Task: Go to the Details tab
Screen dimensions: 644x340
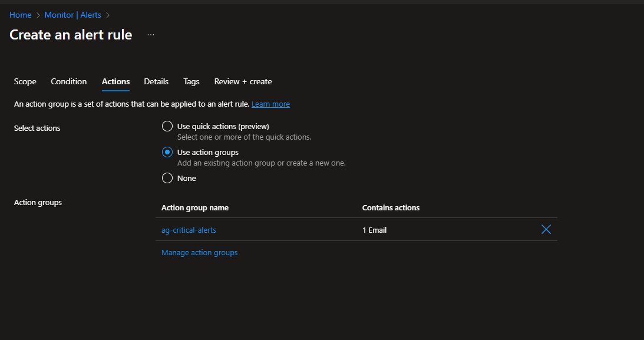Action: 156,81
